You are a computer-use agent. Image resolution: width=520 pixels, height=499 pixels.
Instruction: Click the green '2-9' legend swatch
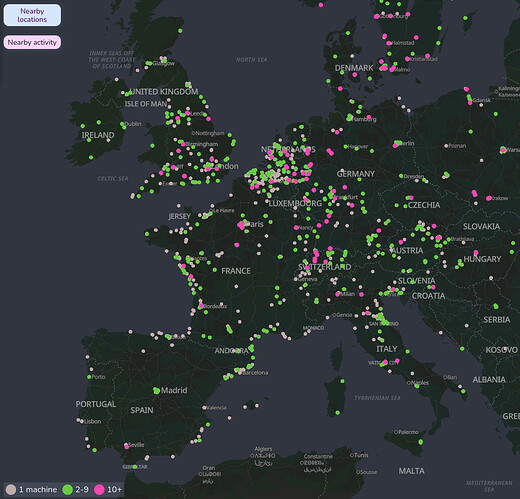tap(68, 489)
